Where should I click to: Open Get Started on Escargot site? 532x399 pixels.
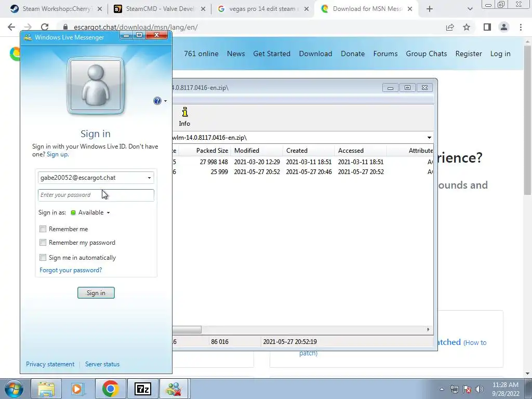[x=272, y=54]
